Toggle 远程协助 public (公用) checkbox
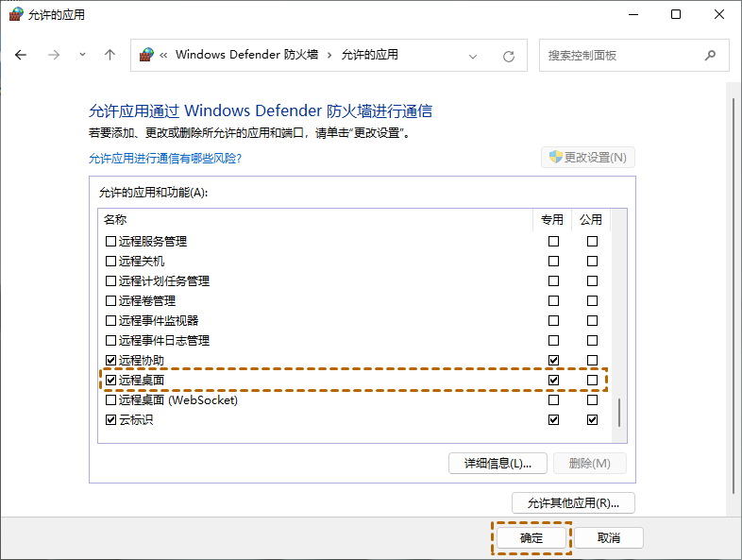The width and height of the screenshot is (742, 560). coord(592,361)
